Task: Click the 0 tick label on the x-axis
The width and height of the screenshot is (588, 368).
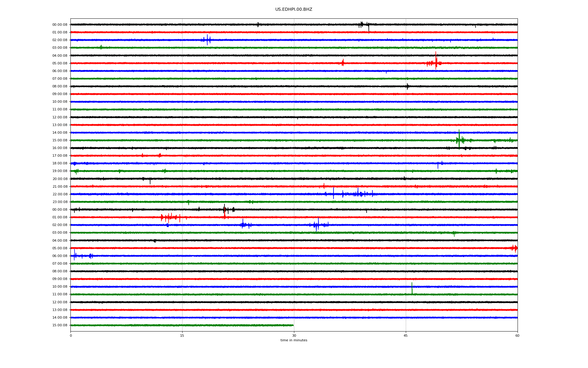Action: (71, 335)
